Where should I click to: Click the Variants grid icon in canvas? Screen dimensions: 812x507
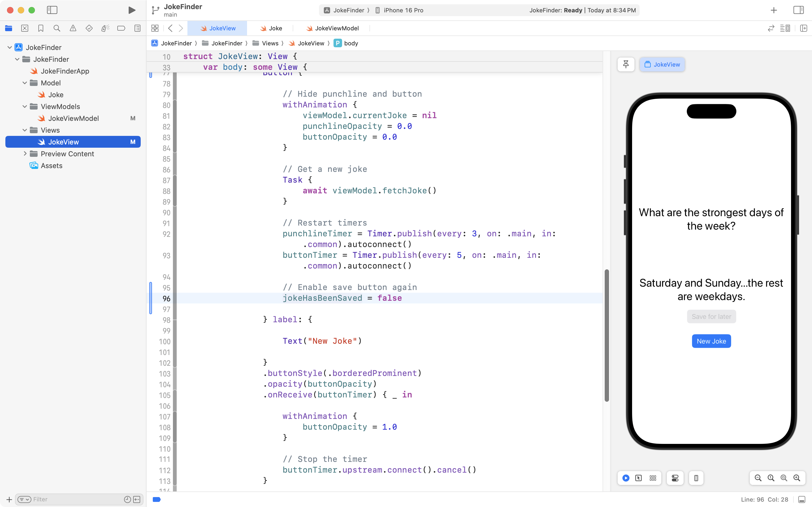point(653,478)
